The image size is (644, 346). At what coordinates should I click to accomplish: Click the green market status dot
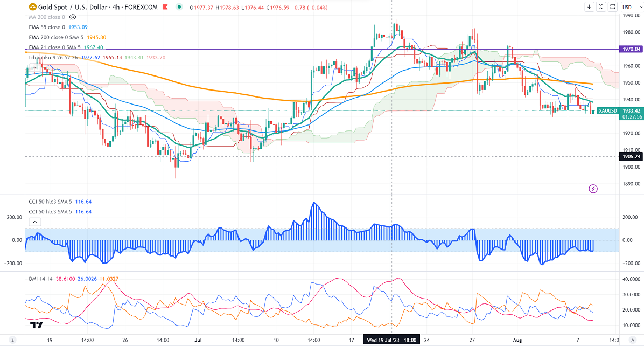pos(179,7)
